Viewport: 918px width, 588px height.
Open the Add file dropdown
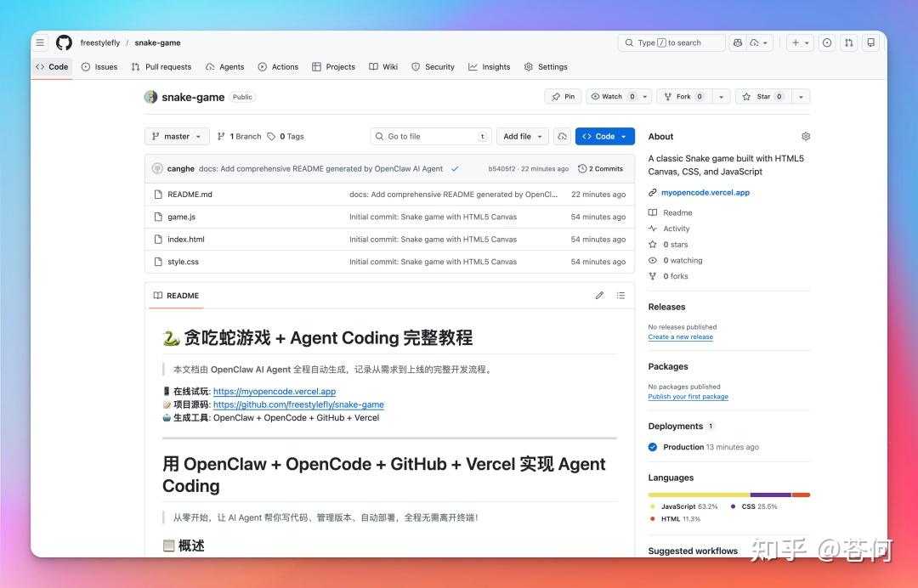click(x=522, y=136)
